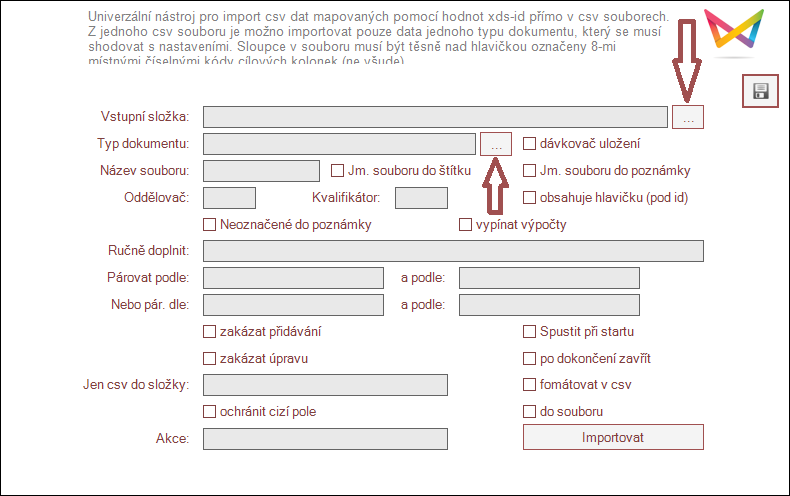Check vypínat výpočty option
The image size is (790, 496).
(x=466, y=225)
